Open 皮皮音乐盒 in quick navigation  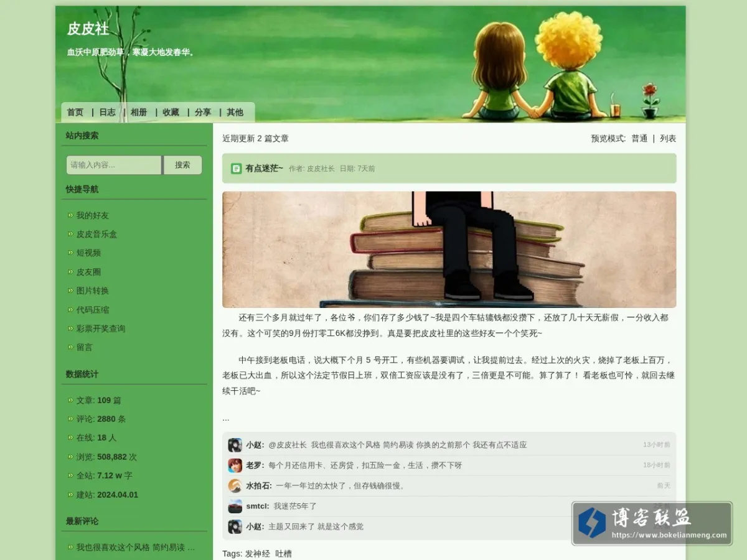96,234
